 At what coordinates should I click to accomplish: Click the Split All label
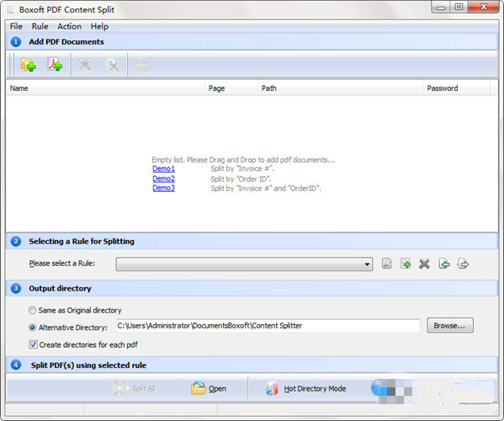144,388
